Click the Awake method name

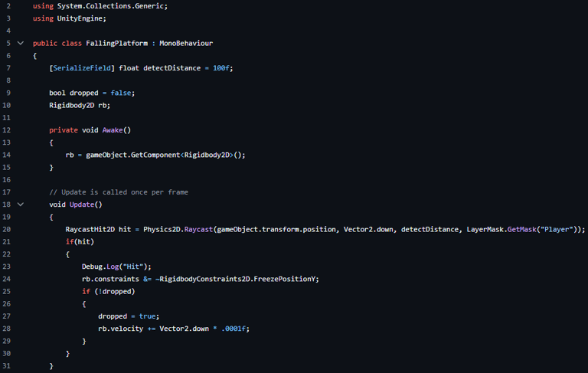pyautogui.click(x=113, y=130)
